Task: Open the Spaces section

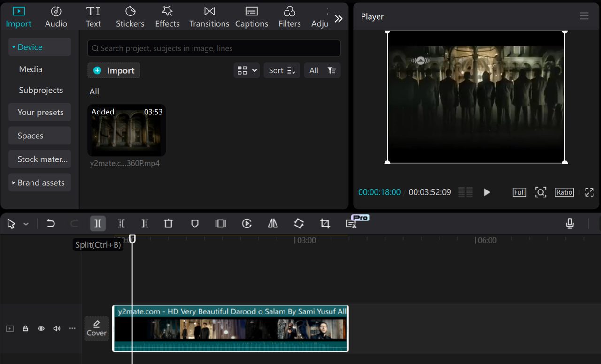Action: 39,136
